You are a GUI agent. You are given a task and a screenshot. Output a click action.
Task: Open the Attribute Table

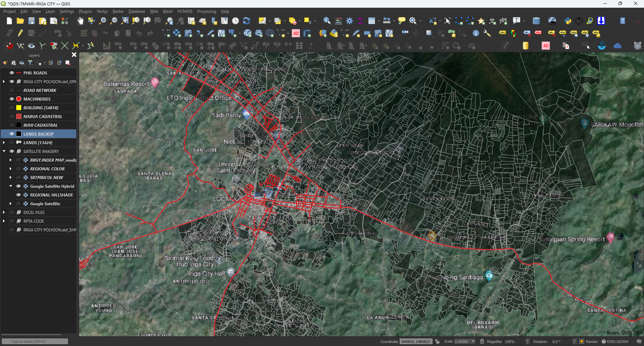[x=372, y=20]
